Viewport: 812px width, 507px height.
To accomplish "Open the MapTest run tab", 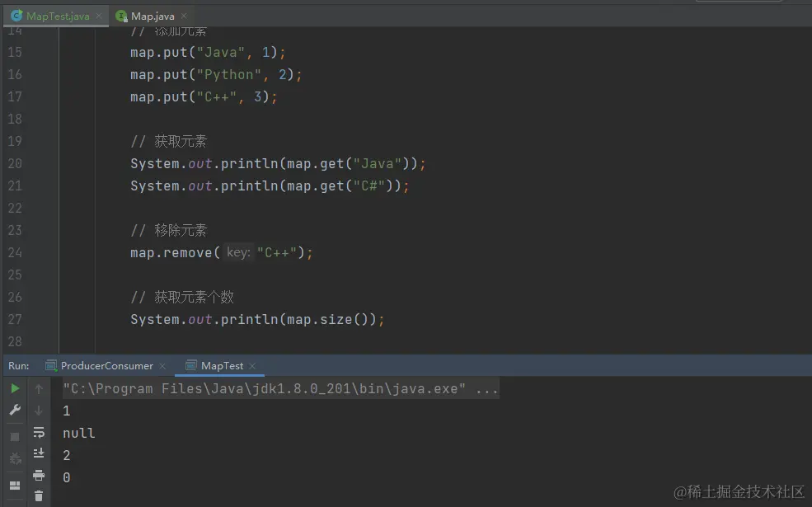I will point(222,366).
